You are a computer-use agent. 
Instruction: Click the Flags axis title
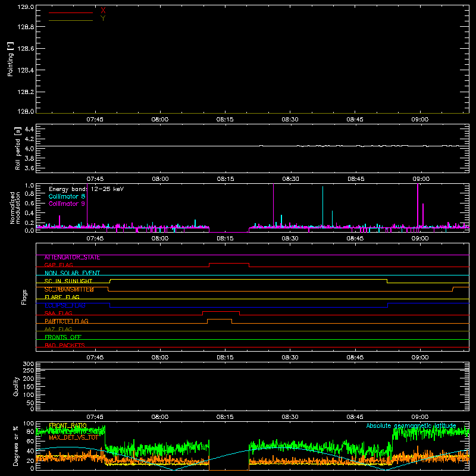24,297
